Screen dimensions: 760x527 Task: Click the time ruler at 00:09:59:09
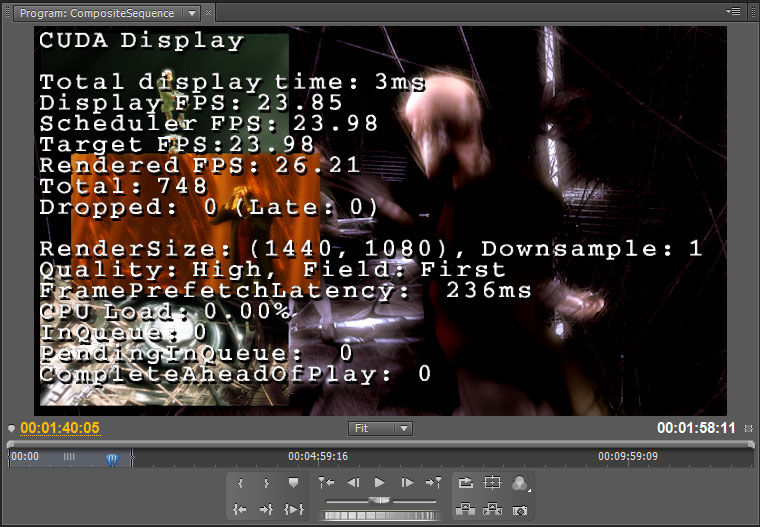[628, 456]
